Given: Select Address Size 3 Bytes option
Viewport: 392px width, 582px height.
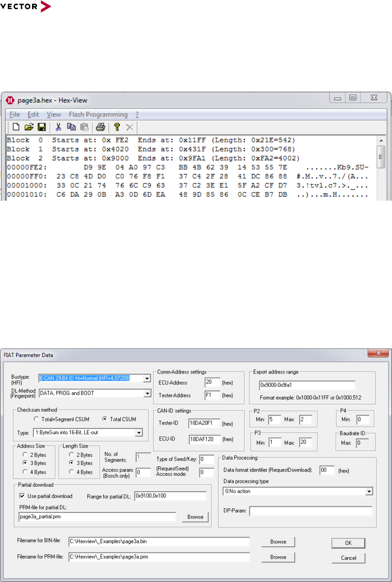Looking at the screenshot, I should [25, 463].
